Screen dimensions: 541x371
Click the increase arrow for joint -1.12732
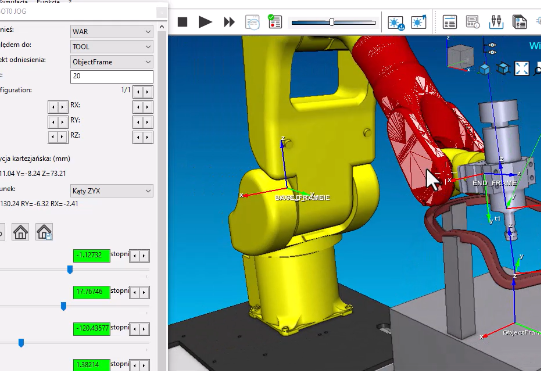point(144,256)
